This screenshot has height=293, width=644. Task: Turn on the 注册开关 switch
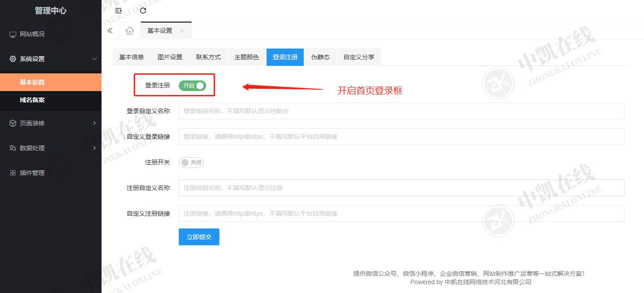pos(191,163)
